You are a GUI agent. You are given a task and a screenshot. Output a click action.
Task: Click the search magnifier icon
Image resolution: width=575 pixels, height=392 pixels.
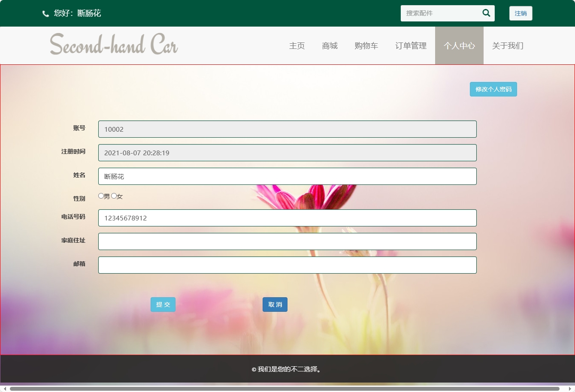[x=486, y=13]
